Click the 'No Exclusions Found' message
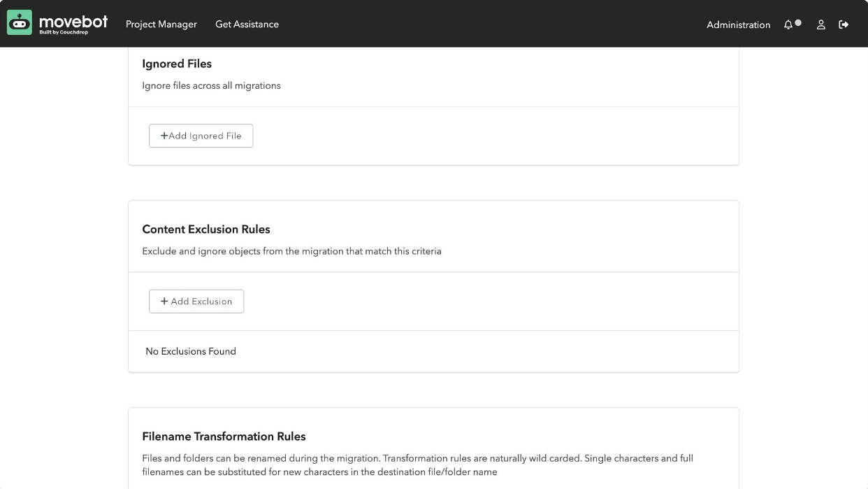The image size is (868, 489). tap(191, 351)
